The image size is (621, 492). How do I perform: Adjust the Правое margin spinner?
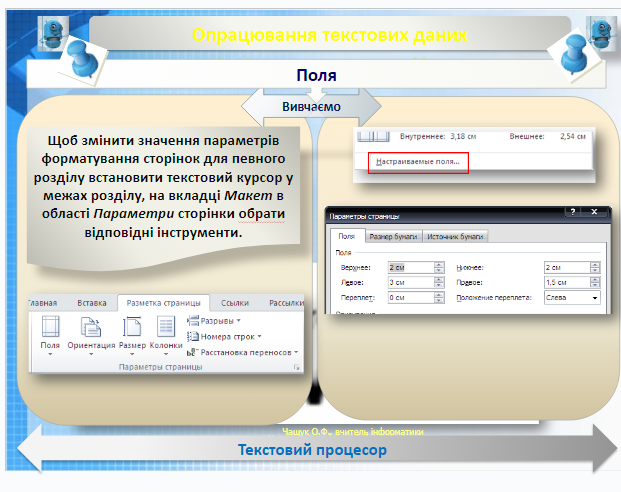tap(595, 282)
